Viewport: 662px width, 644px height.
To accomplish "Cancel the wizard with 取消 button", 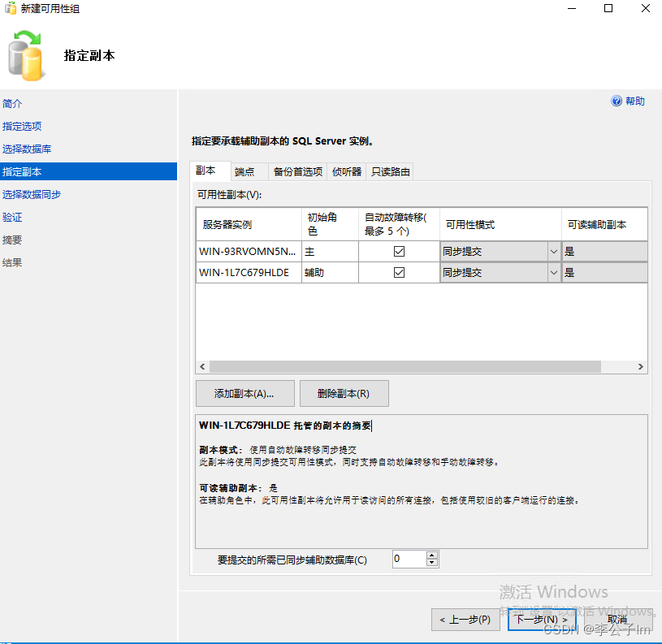I will point(617,619).
